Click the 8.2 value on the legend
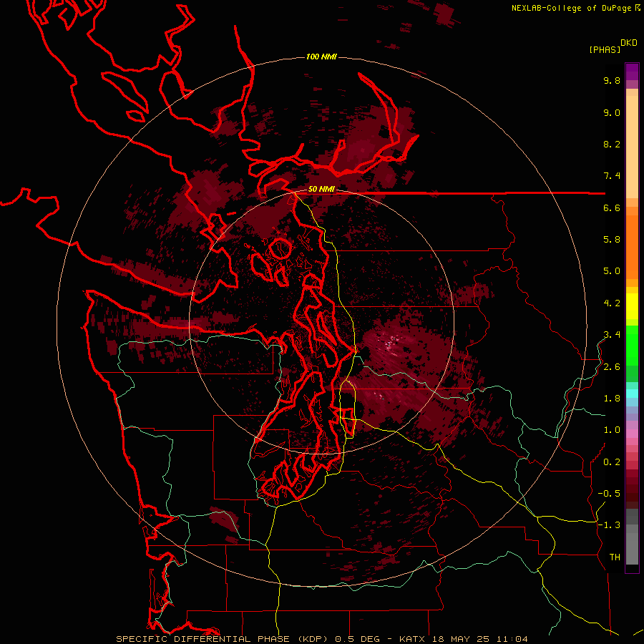This screenshot has width=644, height=644. coord(612,144)
